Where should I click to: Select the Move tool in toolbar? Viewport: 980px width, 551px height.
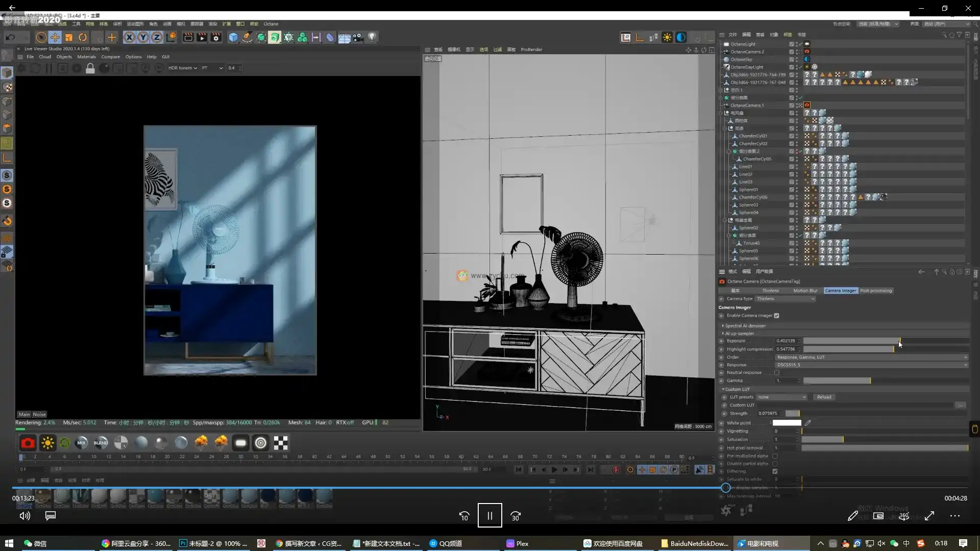(55, 37)
